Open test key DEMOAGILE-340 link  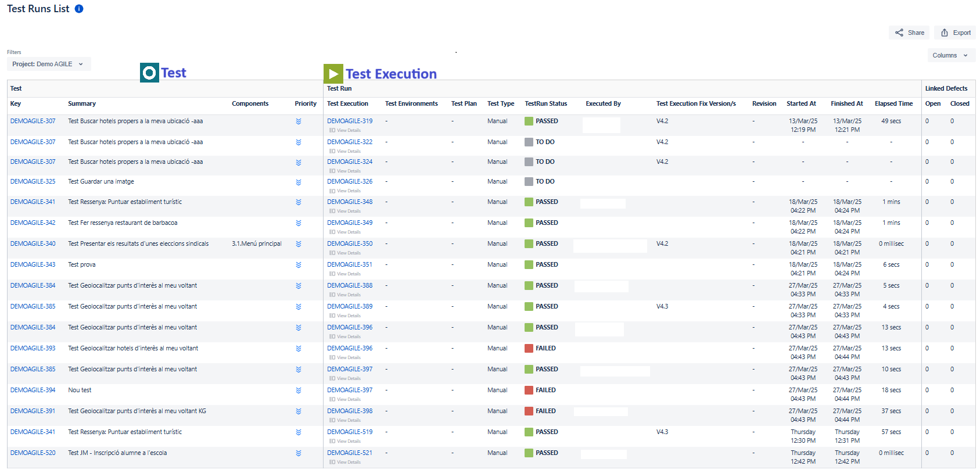pos(33,243)
